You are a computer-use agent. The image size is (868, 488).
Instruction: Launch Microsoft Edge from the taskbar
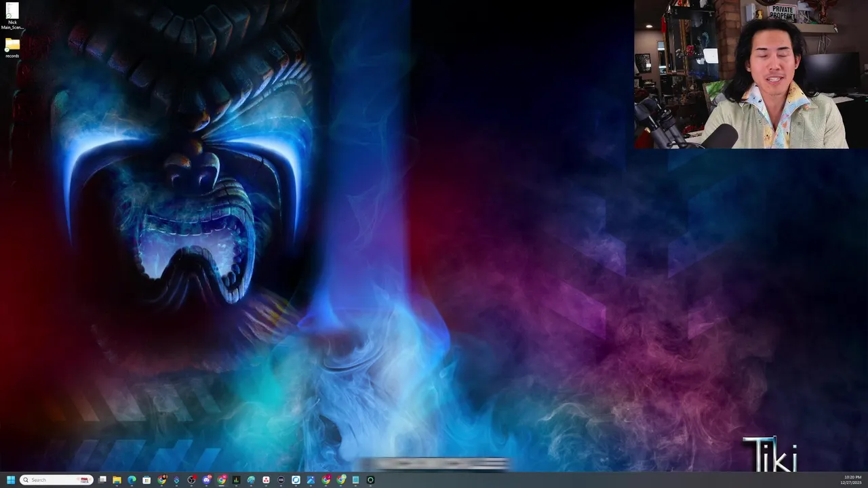132,480
